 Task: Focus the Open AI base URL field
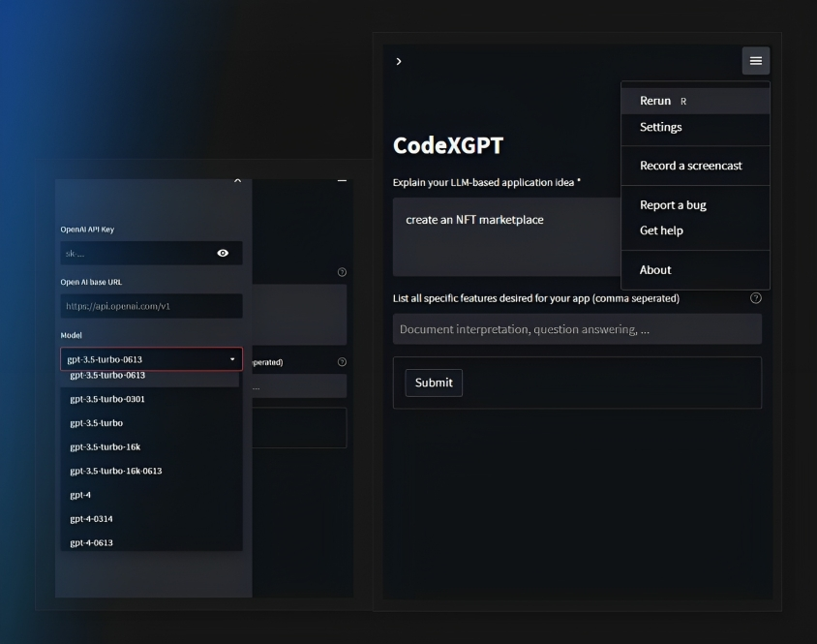[151, 306]
